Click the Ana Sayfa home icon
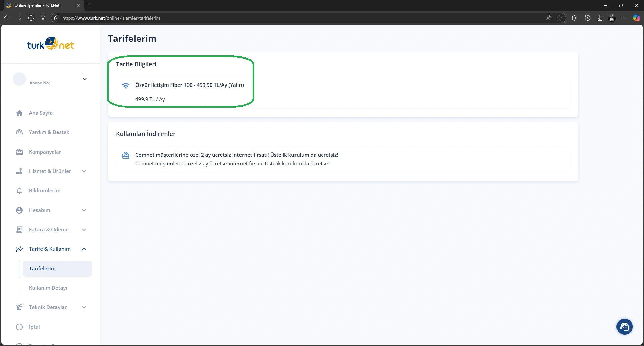 click(x=19, y=113)
